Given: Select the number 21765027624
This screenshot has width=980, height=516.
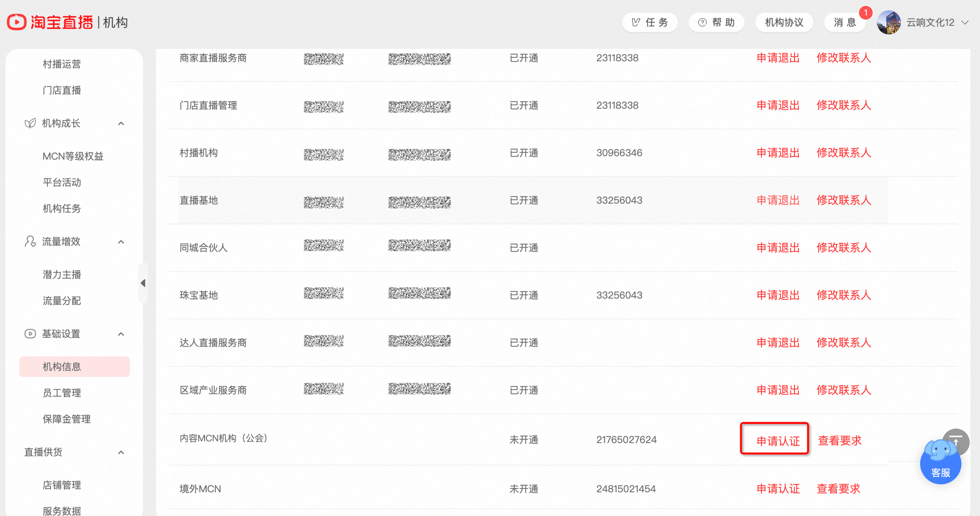Looking at the screenshot, I should (x=626, y=440).
